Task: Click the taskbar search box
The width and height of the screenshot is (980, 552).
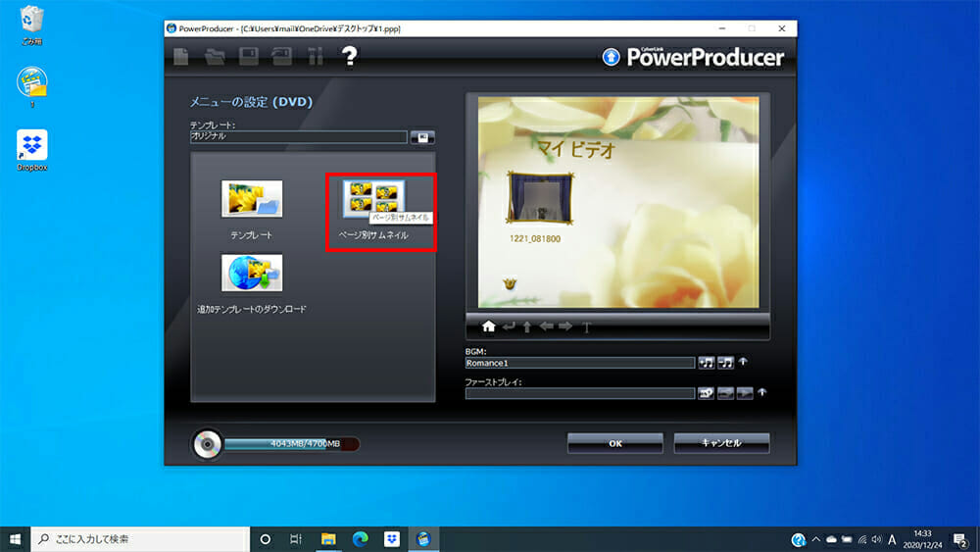Action: pos(140,539)
